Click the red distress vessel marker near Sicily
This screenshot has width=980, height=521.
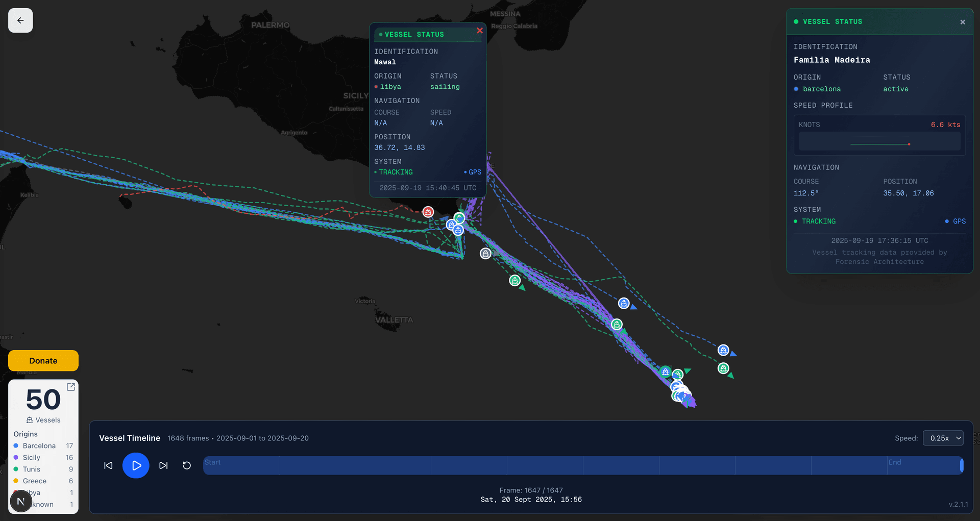(x=428, y=211)
